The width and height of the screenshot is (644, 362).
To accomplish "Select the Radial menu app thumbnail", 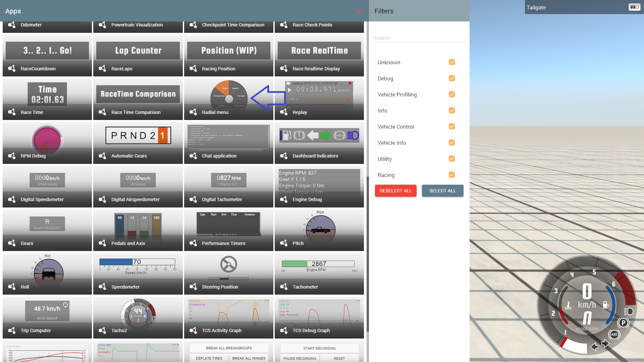I will [x=229, y=99].
